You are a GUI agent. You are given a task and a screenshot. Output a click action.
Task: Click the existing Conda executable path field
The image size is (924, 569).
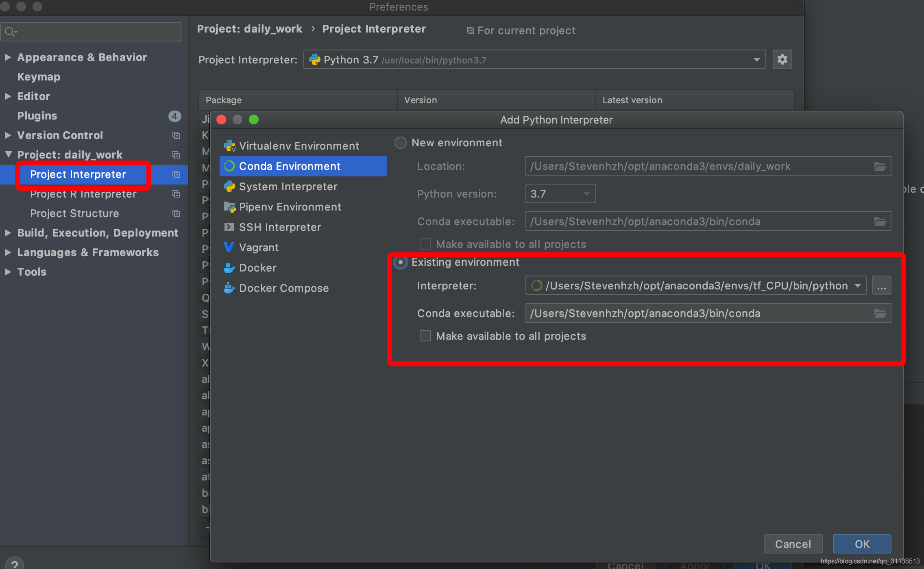[708, 313]
